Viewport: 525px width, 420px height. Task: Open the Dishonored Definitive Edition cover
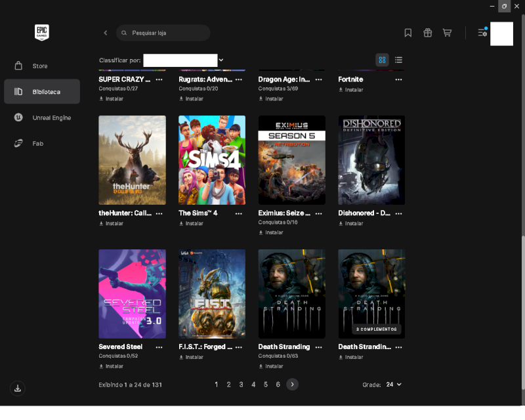coord(371,160)
